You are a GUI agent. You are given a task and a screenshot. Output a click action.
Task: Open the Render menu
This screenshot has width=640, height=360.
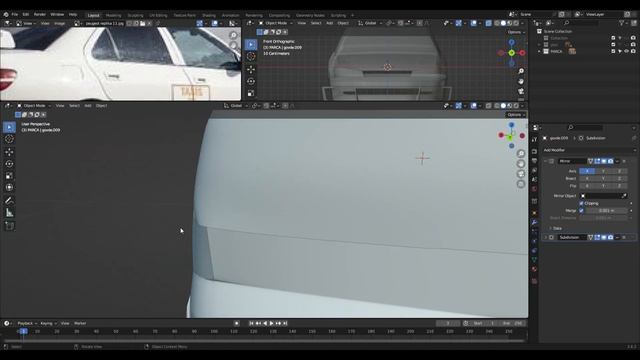tap(40, 14)
